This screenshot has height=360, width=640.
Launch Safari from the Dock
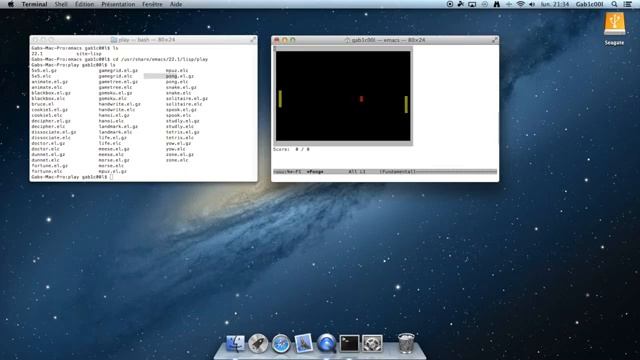[x=281, y=343]
